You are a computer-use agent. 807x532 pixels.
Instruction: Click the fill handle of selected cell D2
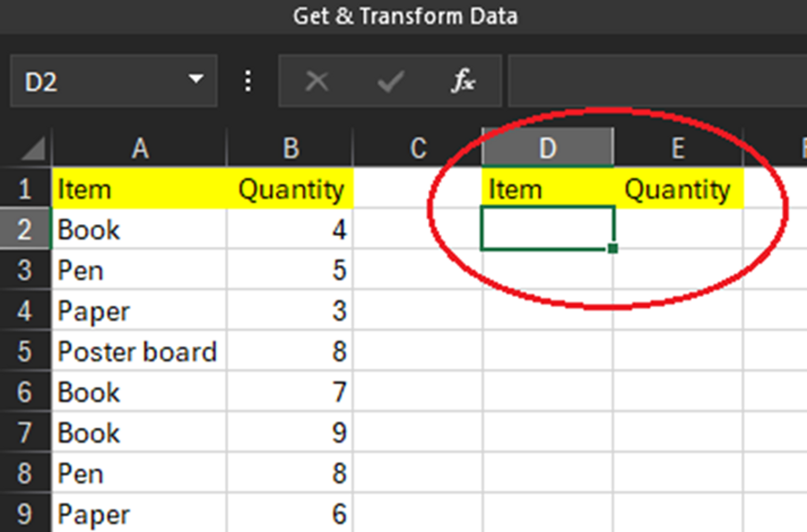point(613,248)
